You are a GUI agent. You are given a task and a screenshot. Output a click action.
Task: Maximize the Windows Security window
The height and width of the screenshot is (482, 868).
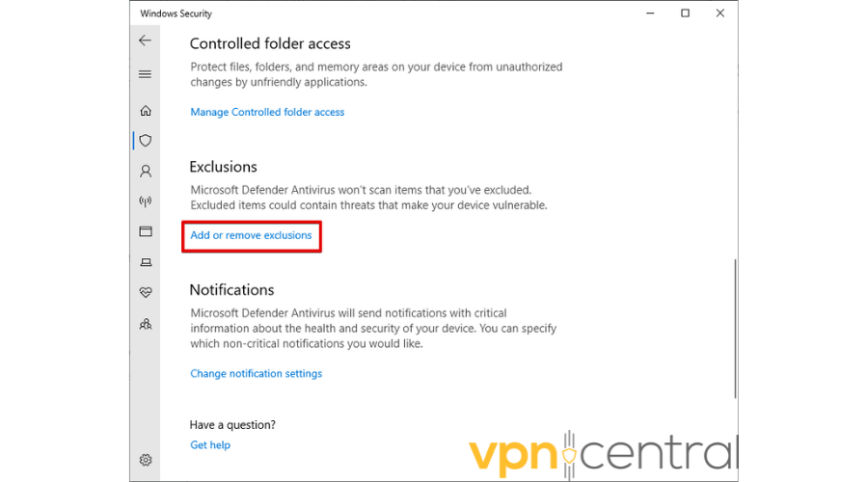coord(685,13)
